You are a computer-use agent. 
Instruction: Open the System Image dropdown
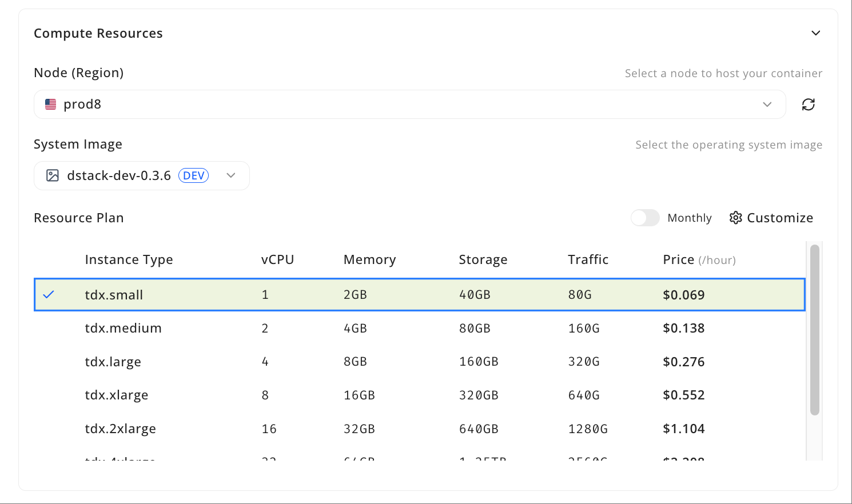point(230,175)
